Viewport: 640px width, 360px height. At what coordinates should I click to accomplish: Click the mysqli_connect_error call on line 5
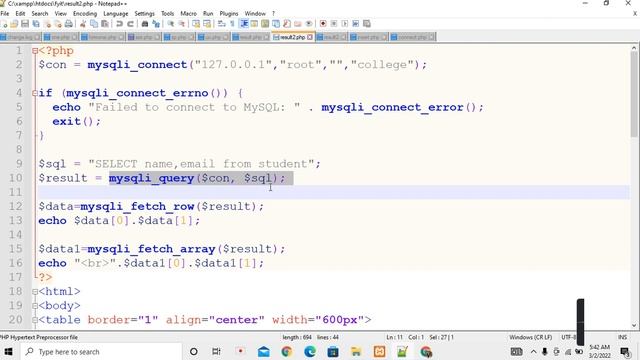[392, 107]
